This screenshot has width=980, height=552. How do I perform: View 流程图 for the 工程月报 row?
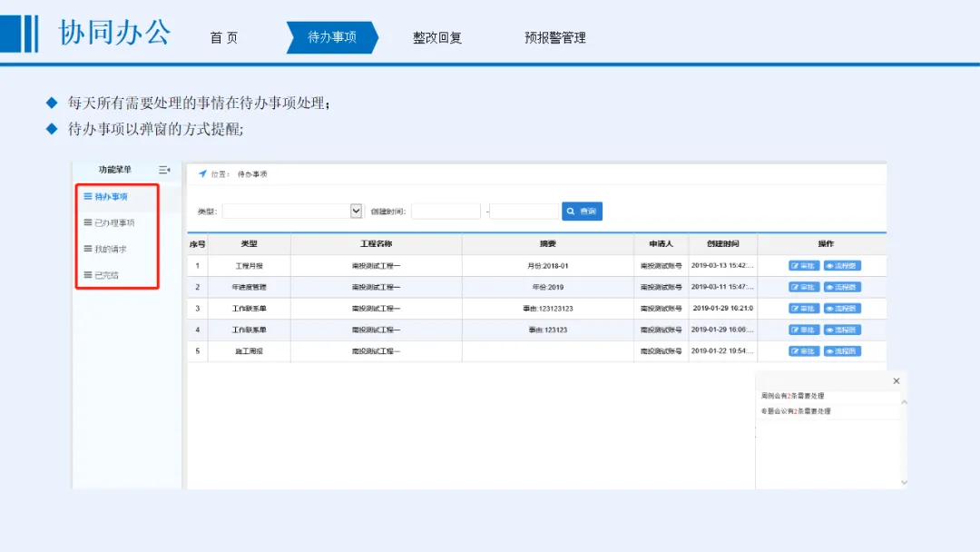(842, 266)
